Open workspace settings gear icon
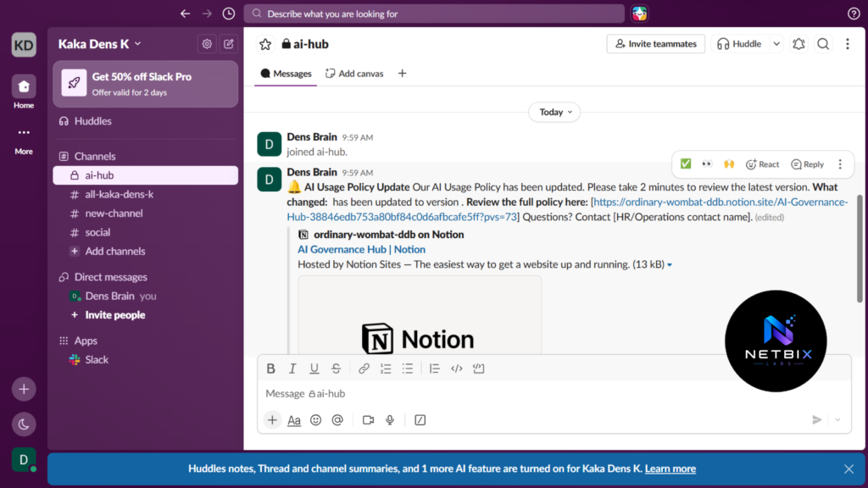The height and width of the screenshot is (488, 868). (x=207, y=44)
